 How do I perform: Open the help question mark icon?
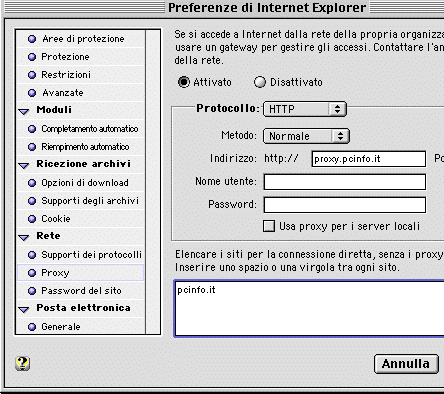[22, 363]
